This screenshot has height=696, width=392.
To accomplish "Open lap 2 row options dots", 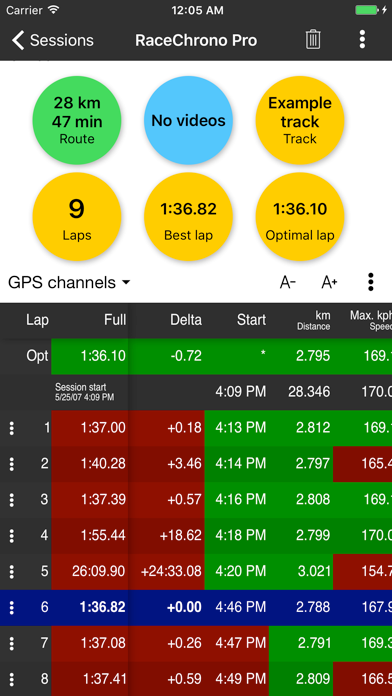I will [12, 464].
